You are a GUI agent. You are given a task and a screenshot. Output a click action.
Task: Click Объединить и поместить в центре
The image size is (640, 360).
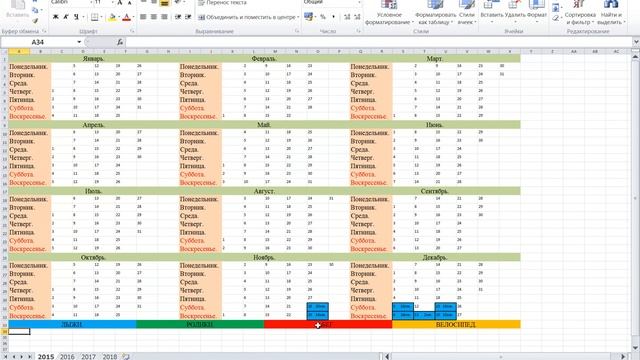(248, 17)
